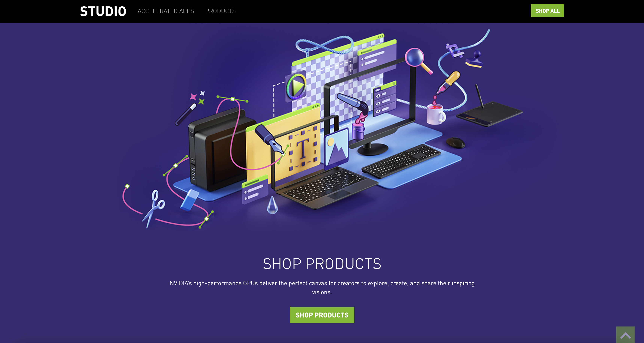Click the back-to-top arrow icon
644x343 pixels.
click(625, 335)
